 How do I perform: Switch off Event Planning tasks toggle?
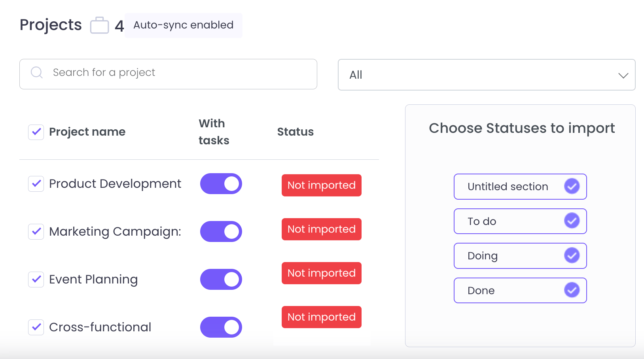coord(221,280)
